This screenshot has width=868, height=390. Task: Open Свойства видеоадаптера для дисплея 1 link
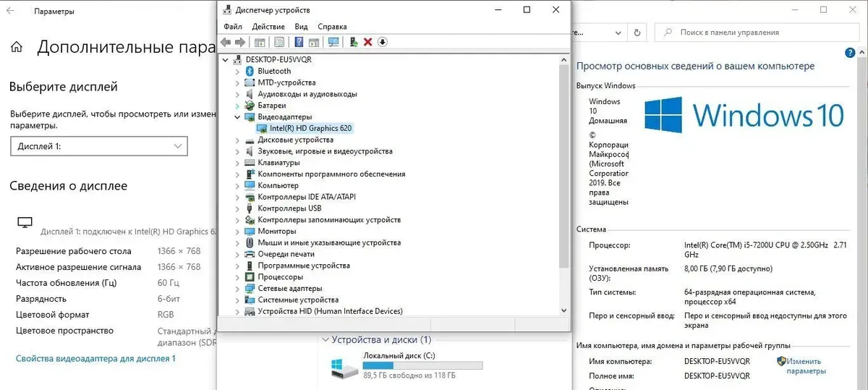click(95, 358)
